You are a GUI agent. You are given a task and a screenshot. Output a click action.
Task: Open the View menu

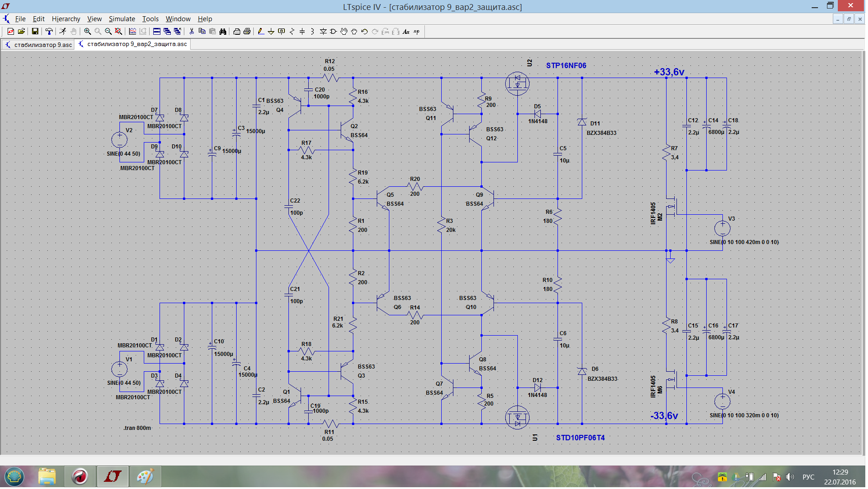pyautogui.click(x=94, y=19)
